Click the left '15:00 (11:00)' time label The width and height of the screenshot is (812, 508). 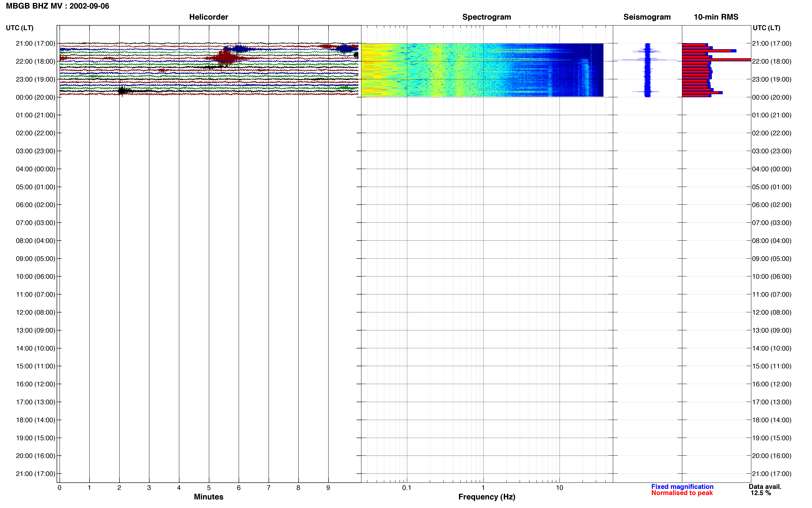pyautogui.click(x=35, y=366)
